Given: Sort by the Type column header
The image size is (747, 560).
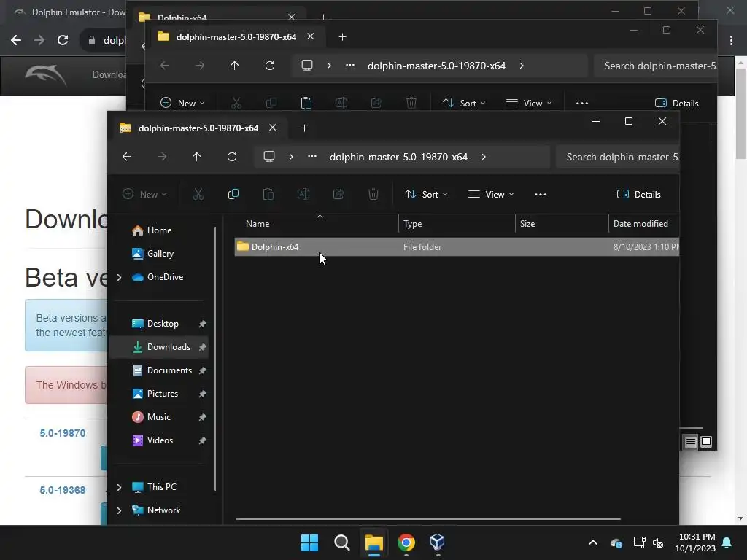Looking at the screenshot, I should coord(457,224).
